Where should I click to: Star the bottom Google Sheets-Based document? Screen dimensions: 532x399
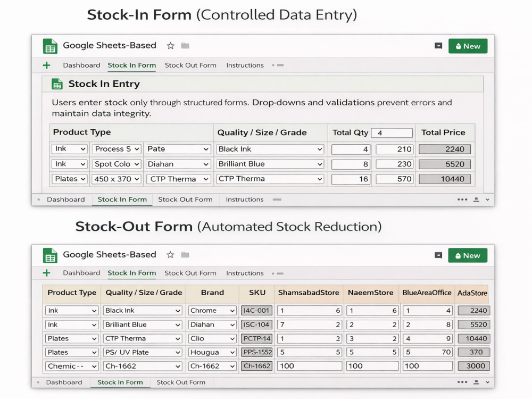point(170,255)
